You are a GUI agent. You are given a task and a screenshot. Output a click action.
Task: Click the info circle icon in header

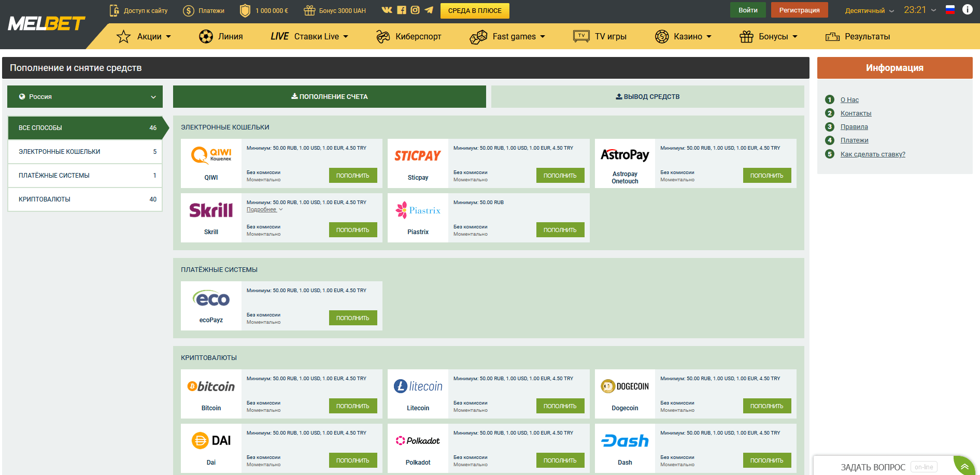click(x=967, y=10)
